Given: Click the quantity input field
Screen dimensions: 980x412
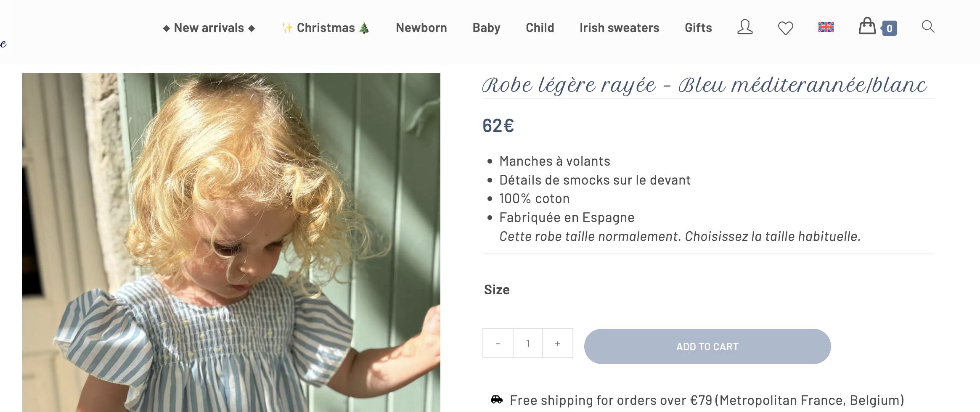Looking at the screenshot, I should [528, 343].
